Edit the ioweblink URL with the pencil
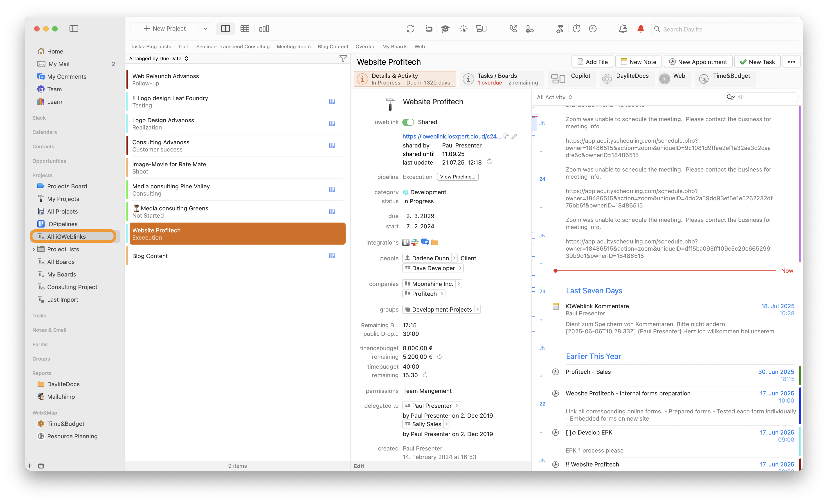Image resolution: width=828 pixels, height=504 pixels. [515, 136]
